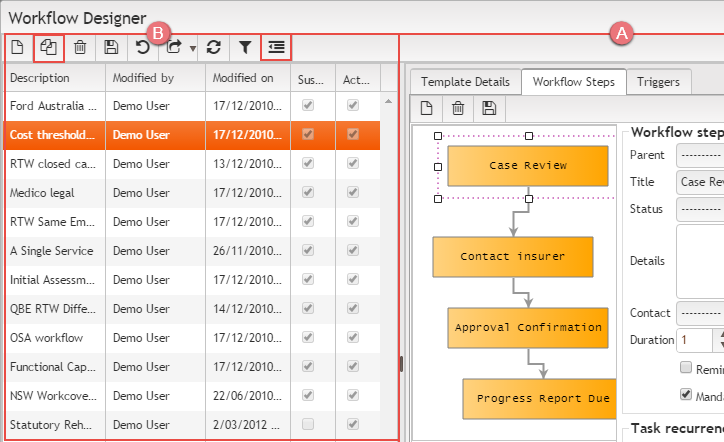Toggle the Reminder checkbox under Duration
Image resolution: width=724 pixels, height=442 pixels.
685,368
